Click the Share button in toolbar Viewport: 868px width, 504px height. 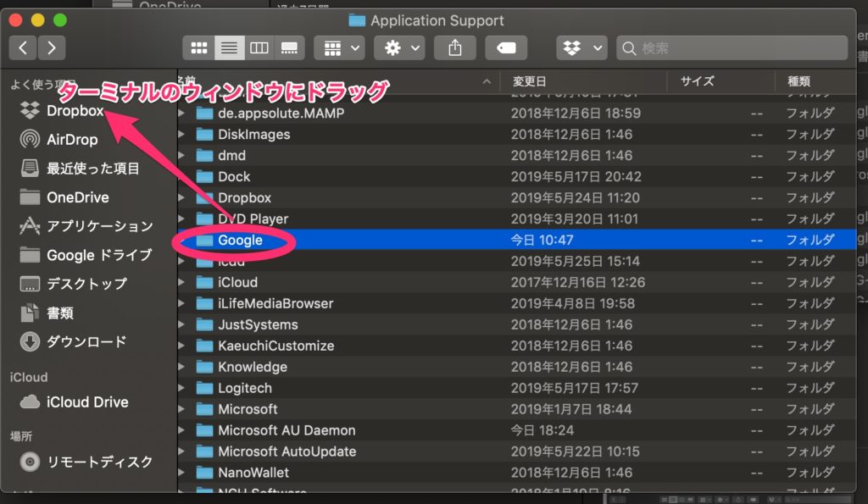455,48
